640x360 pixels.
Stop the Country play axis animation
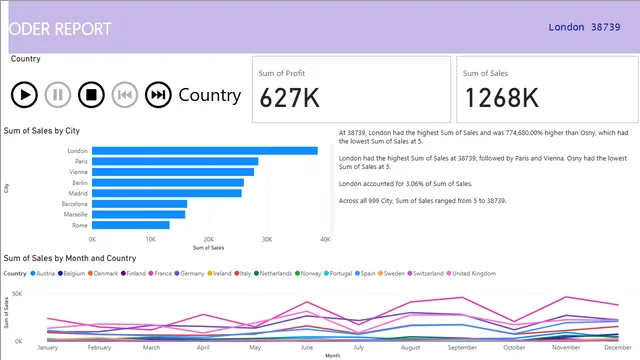91,95
